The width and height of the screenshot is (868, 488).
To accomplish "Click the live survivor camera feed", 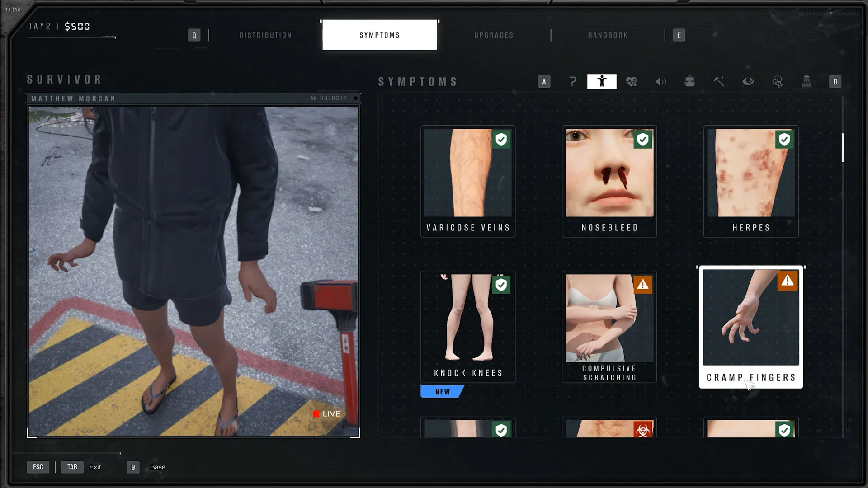I will pyautogui.click(x=193, y=271).
